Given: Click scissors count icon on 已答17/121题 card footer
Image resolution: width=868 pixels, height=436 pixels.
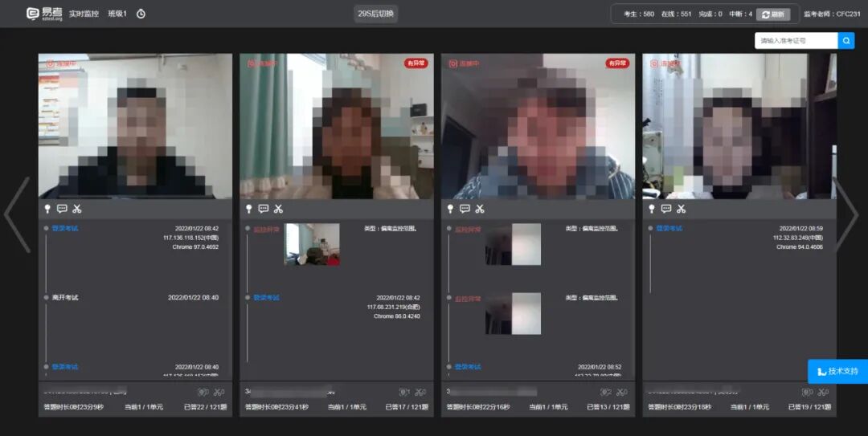Looking at the screenshot, I should [420, 392].
